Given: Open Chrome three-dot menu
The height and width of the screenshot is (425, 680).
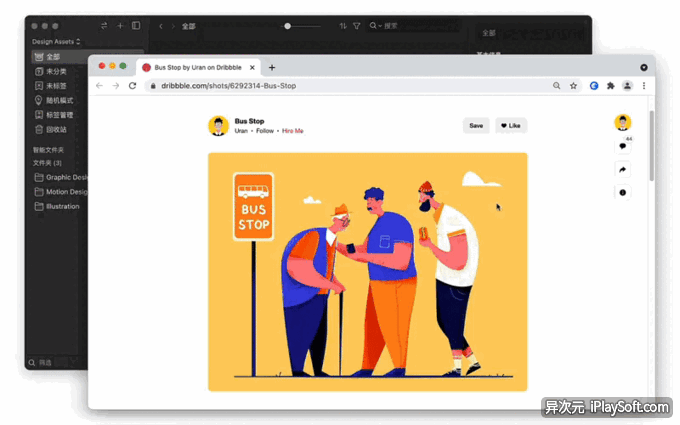Looking at the screenshot, I should pyautogui.click(x=644, y=86).
